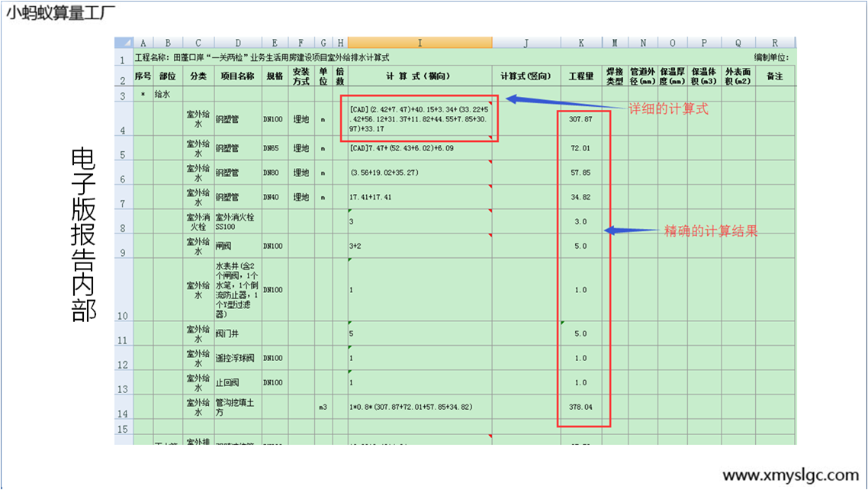Select cell with formula 1*0.8*(307.87+72.01+57.85+34.82)
The image size is (868, 490).
[420, 407]
